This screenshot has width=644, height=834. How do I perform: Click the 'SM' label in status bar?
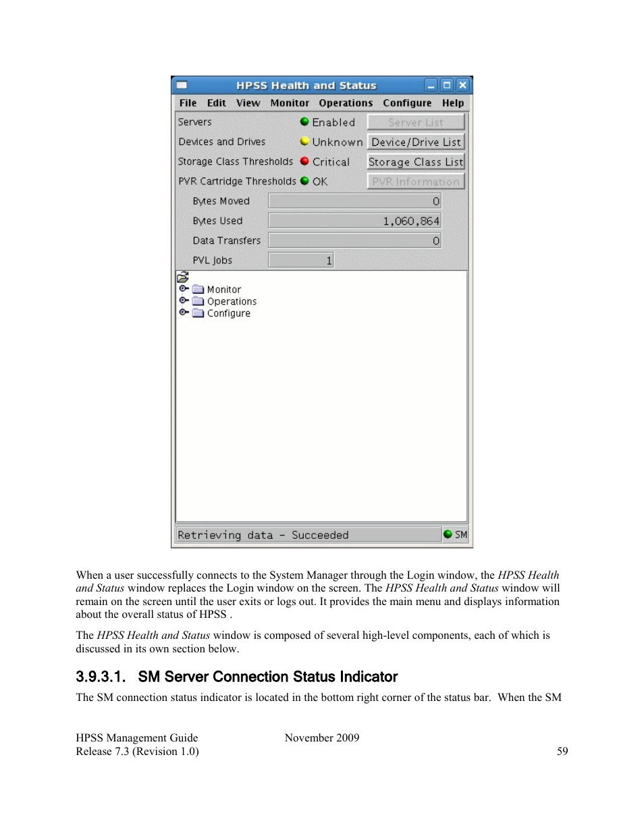click(x=461, y=534)
